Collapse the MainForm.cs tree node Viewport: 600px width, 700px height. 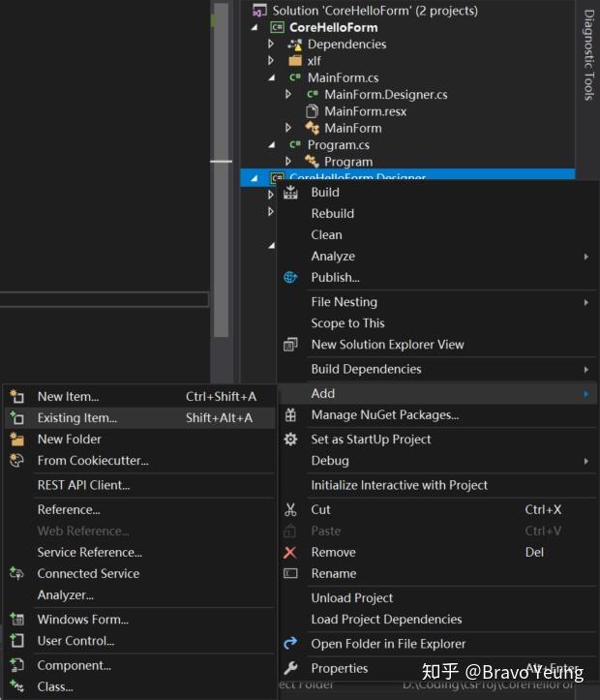pos(272,77)
